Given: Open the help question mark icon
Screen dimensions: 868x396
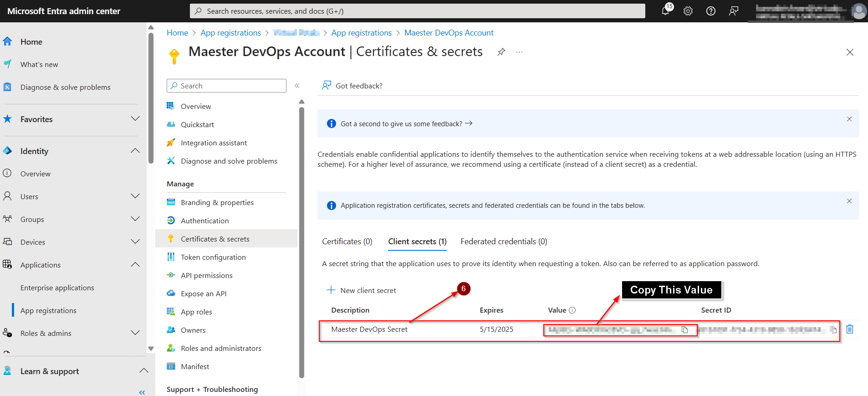Looking at the screenshot, I should coord(710,11).
